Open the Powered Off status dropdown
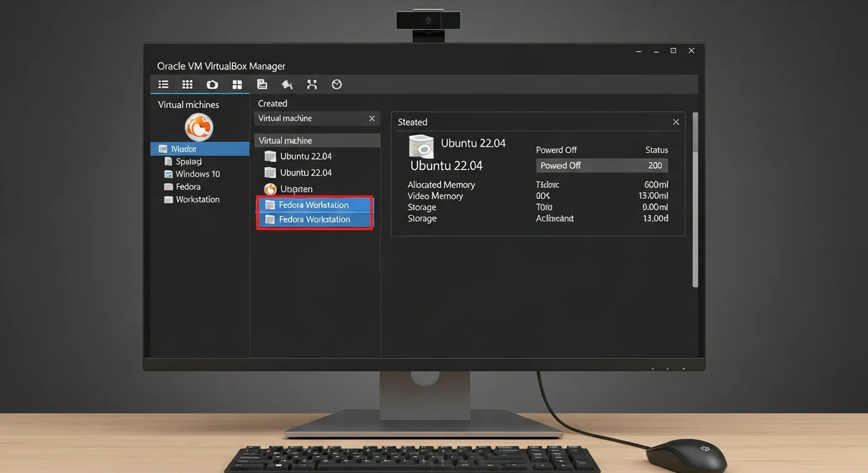This screenshot has width=868, height=473. (601, 165)
